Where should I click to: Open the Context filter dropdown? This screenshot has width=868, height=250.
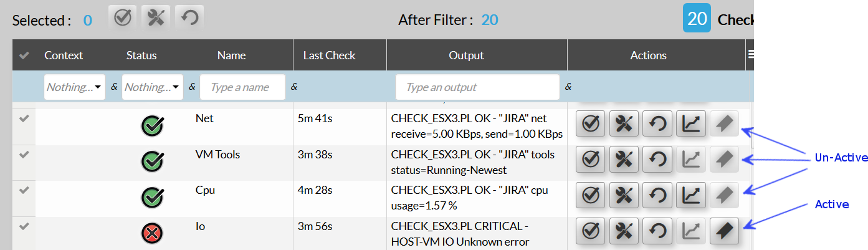tap(74, 87)
